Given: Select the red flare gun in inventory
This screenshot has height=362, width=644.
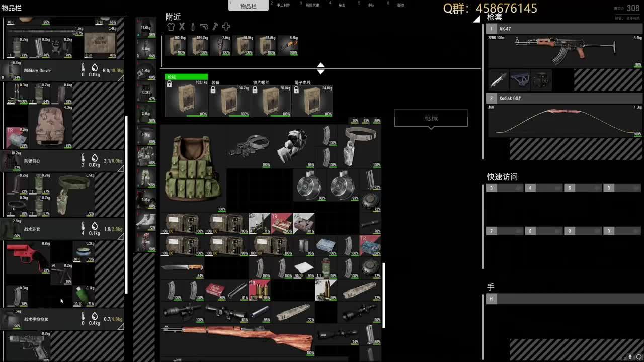Looking at the screenshot, I should [28, 257].
